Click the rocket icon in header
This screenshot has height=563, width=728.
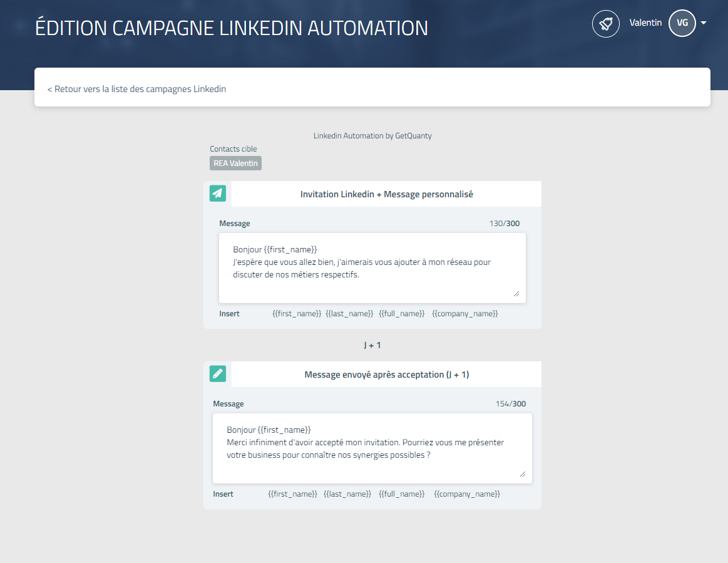tap(605, 24)
